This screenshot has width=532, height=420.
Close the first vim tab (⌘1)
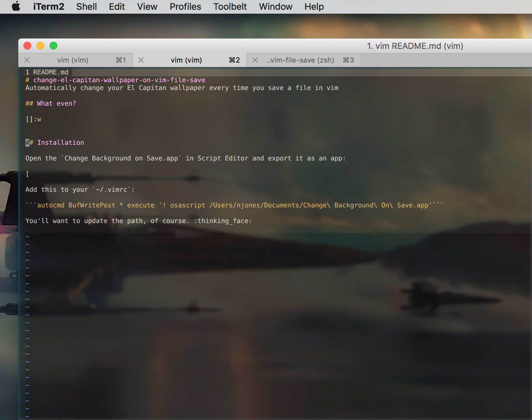click(27, 60)
